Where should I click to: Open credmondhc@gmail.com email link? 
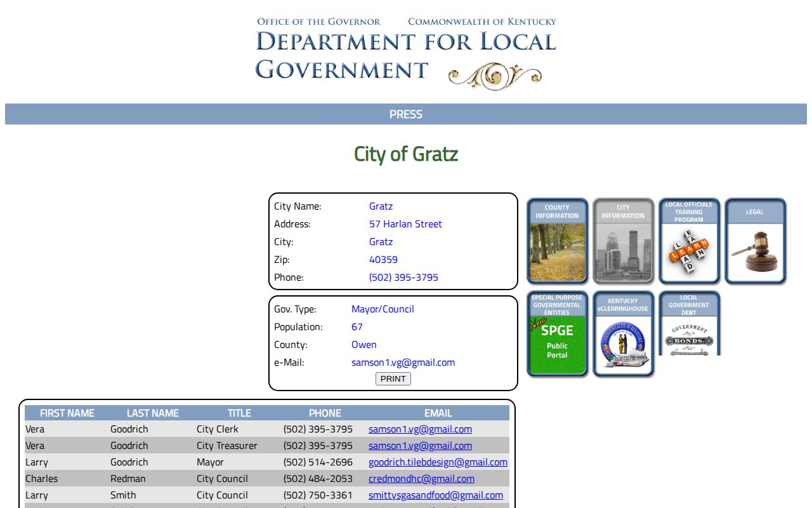421,479
